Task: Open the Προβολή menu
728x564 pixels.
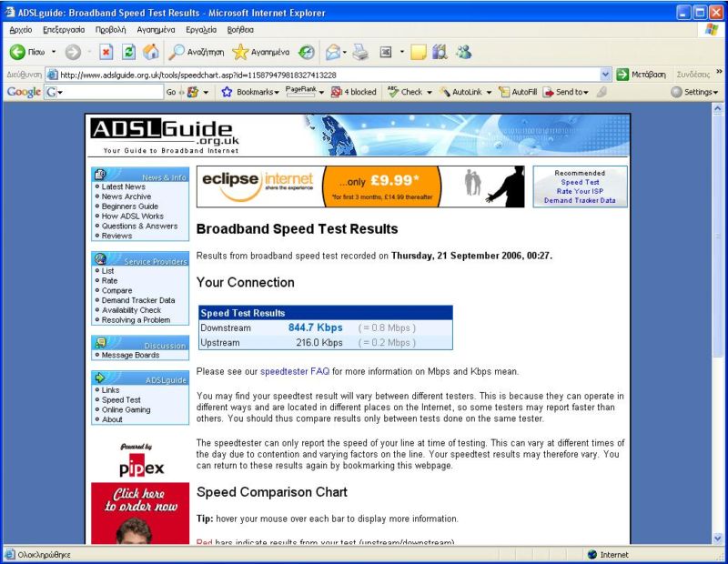Action: [x=110, y=30]
